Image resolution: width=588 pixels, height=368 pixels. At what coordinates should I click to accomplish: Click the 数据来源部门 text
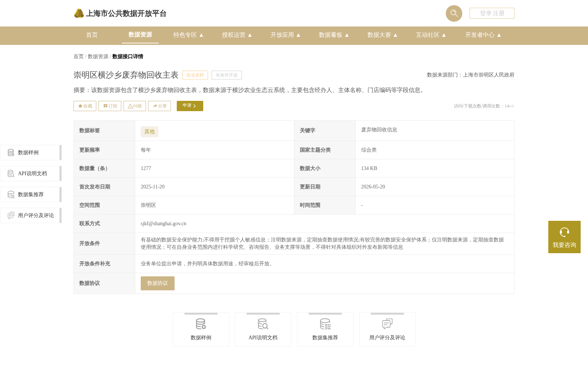click(471, 75)
